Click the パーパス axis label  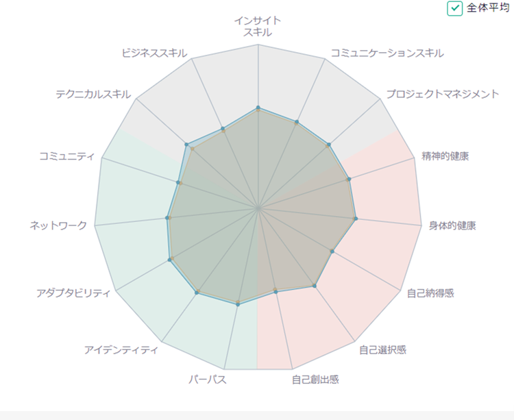[208, 380]
